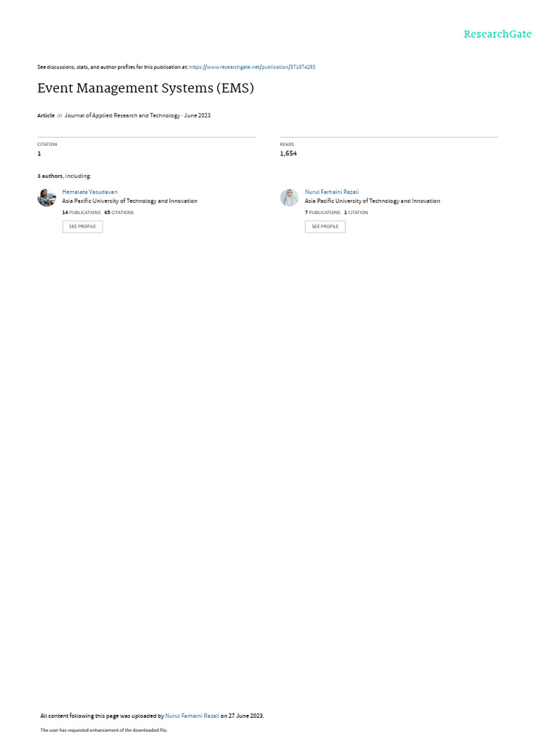Viewport: 560px width, 747px height.
Task: Click the READS count 1,654
Action: click(288, 153)
